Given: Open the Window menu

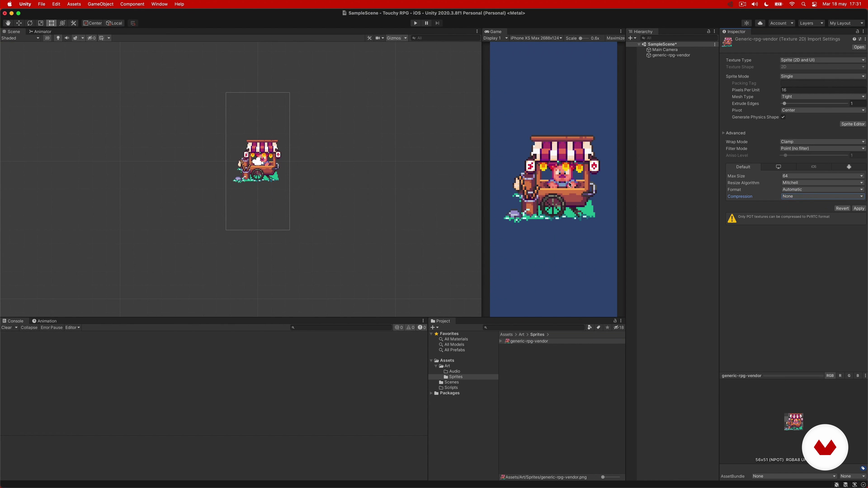Looking at the screenshot, I should [159, 4].
